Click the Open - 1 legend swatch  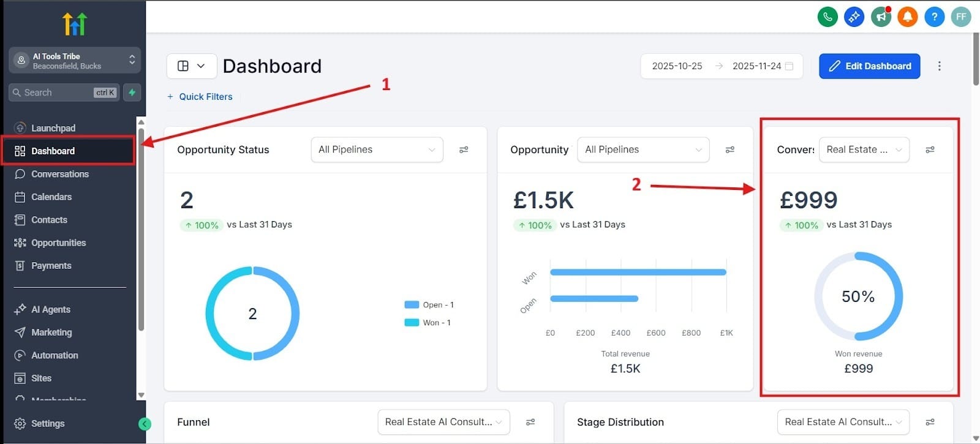[412, 304]
